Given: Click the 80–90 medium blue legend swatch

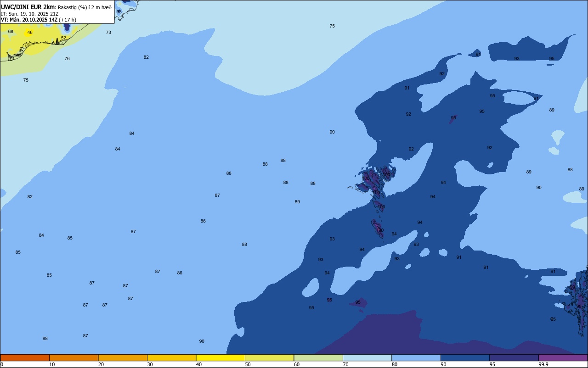Looking at the screenshot, I should (x=416, y=357).
